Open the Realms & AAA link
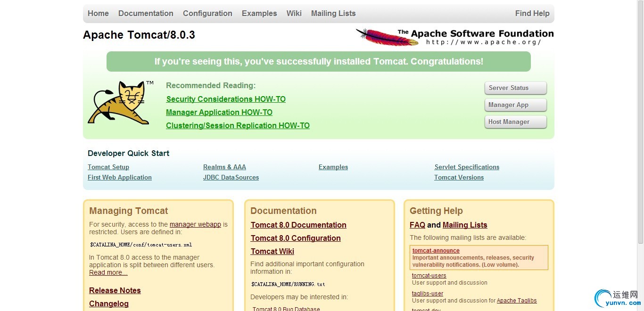 coord(224,167)
